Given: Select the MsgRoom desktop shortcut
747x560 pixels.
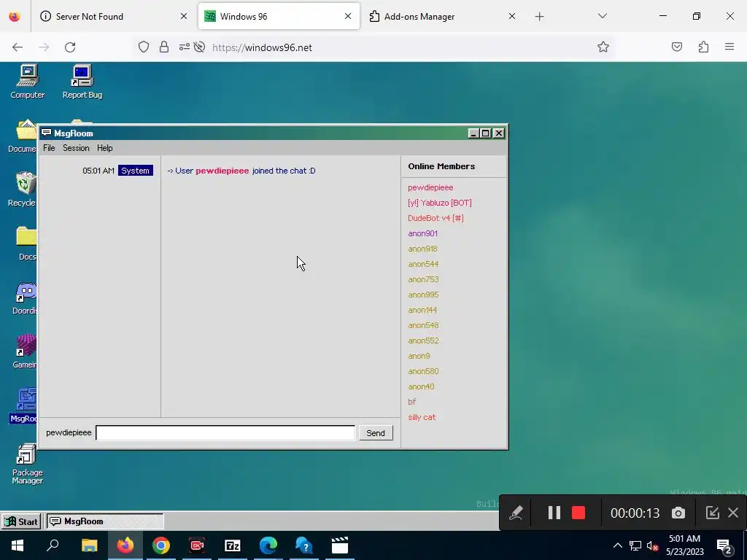Looking at the screenshot, I should pos(24,405).
